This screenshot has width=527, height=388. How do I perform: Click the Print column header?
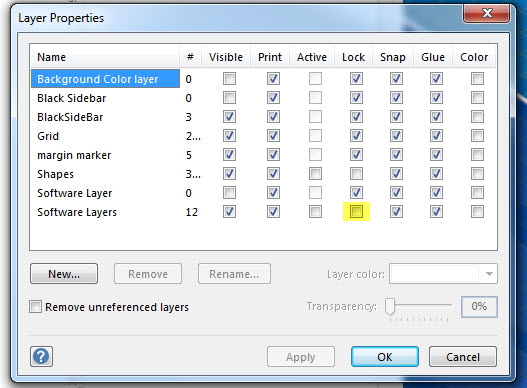(270, 57)
